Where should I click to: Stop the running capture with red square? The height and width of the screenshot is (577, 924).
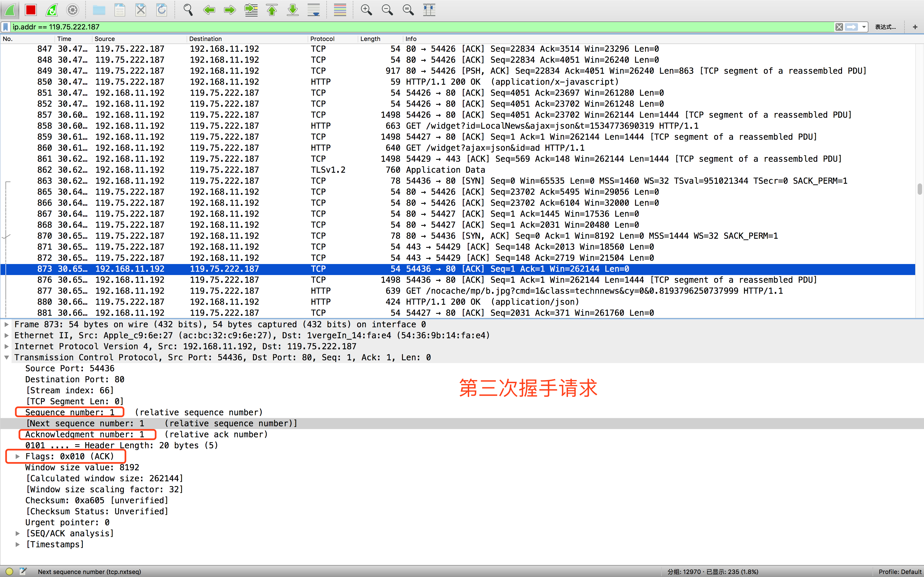coord(31,10)
